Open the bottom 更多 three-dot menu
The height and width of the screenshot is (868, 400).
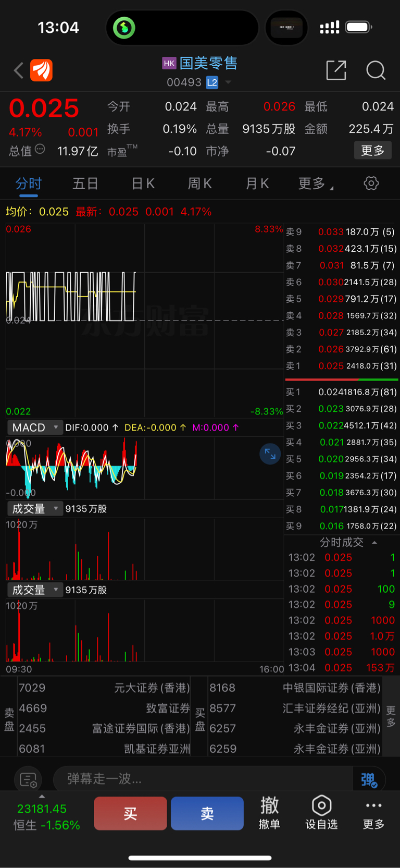[x=373, y=813]
